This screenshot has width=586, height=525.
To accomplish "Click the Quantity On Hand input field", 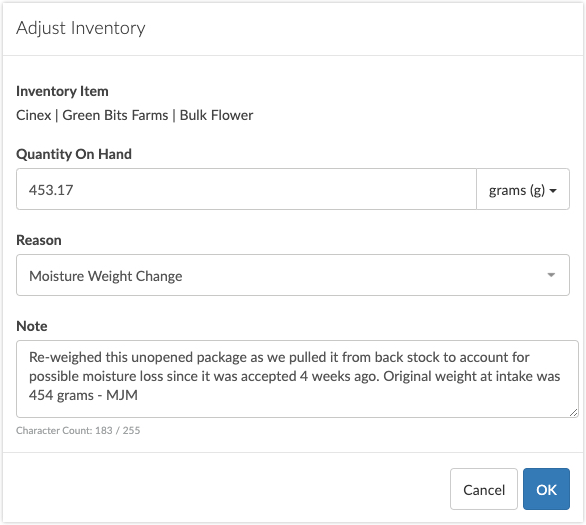I will coord(246,189).
